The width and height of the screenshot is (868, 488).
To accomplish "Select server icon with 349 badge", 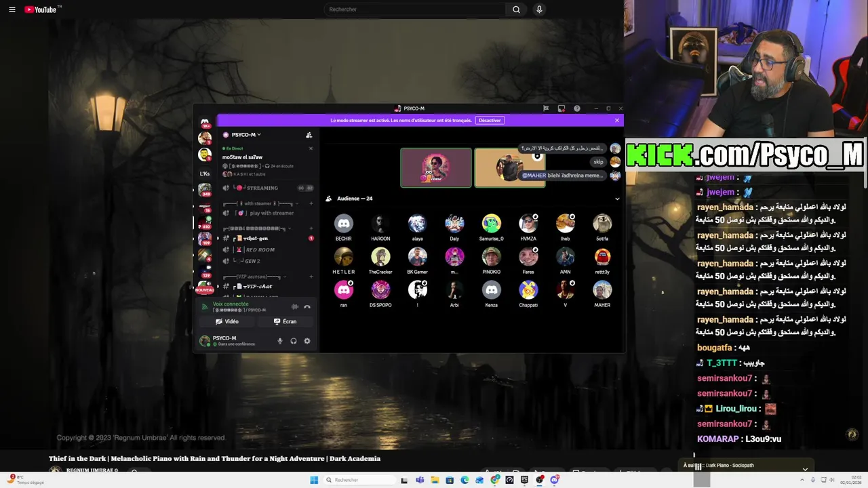I will (205, 190).
